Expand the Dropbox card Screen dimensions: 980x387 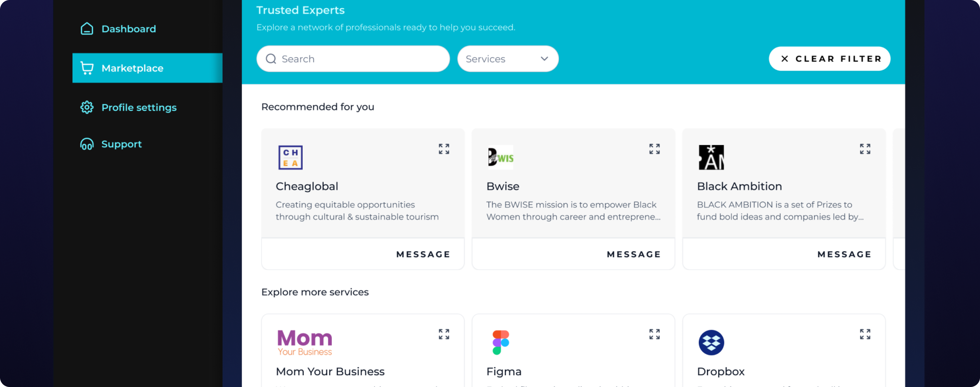coord(865,334)
